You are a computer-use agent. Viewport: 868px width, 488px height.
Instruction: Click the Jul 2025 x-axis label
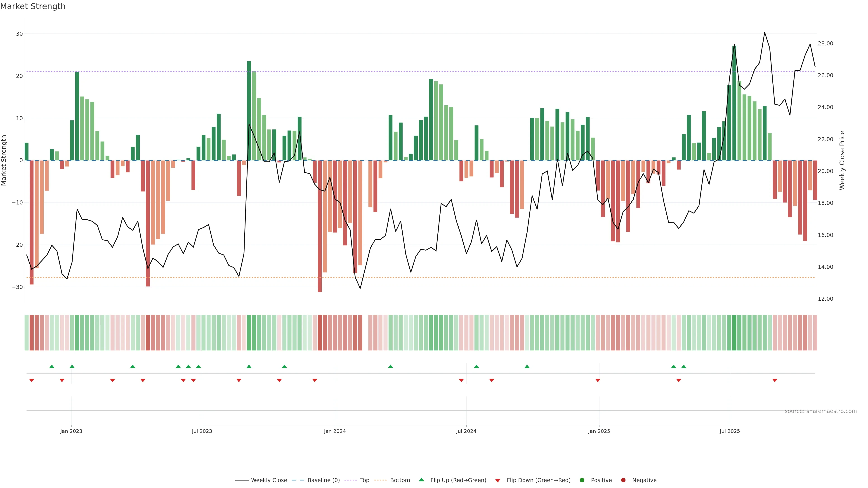click(729, 431)
